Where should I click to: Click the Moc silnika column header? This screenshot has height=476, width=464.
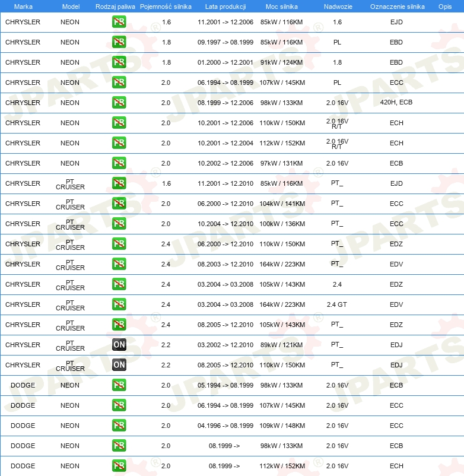(x=282, y=7)
